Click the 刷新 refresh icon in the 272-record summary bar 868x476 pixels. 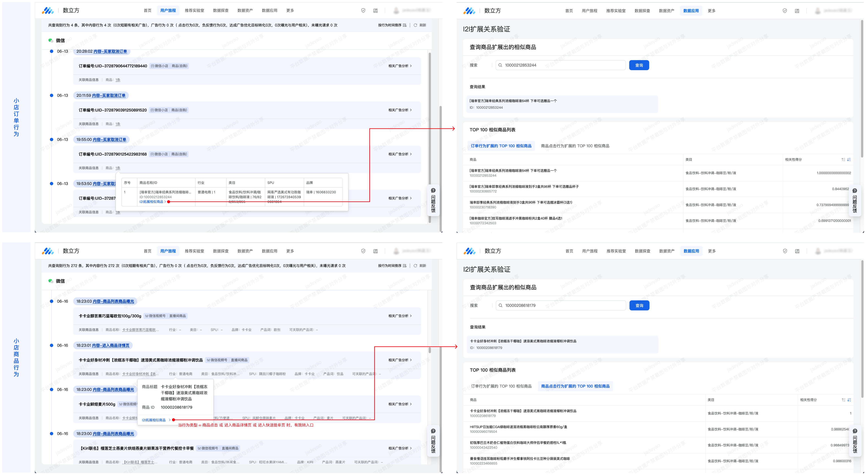tap(415, 266)
